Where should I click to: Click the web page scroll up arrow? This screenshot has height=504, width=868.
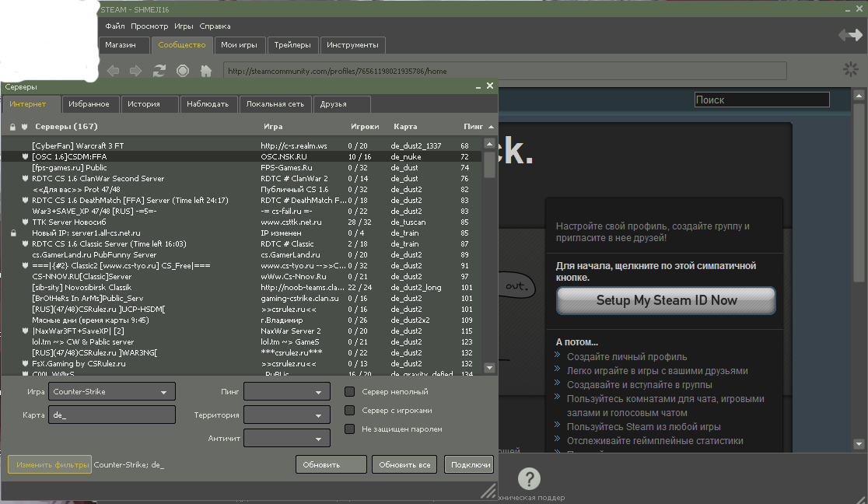pos(859,95)
